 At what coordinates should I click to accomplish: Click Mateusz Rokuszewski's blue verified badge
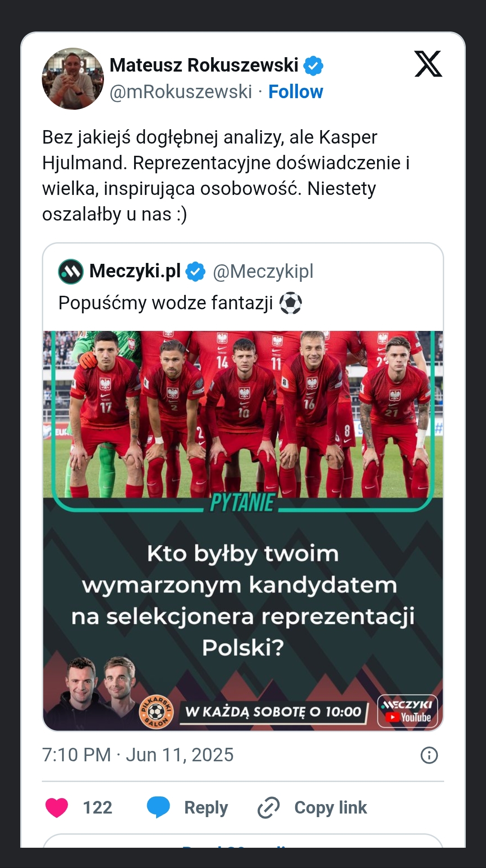313,66
